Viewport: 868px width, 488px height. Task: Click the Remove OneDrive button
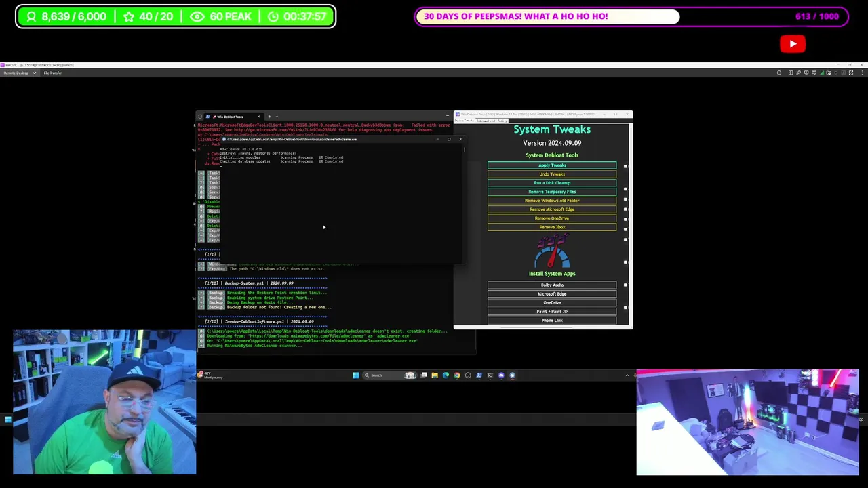pyautogui.click(x=552, y=218)
